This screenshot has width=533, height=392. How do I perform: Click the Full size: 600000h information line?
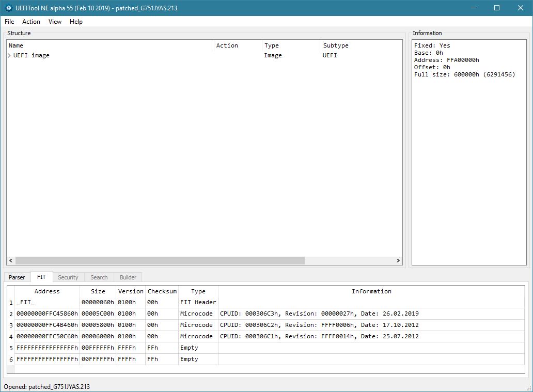tap(464, 74)
